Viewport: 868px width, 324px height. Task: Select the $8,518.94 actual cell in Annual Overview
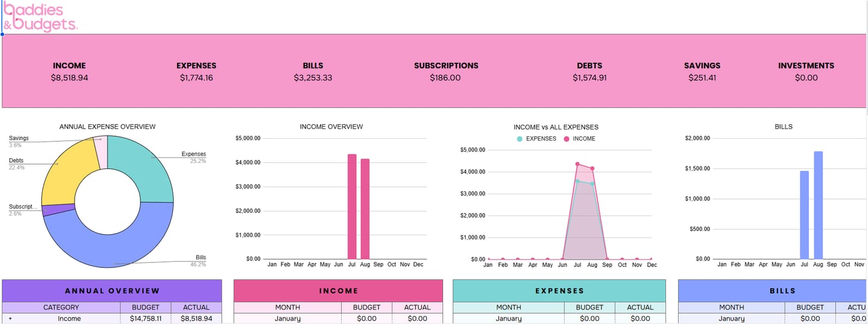(x=197, y=319)
